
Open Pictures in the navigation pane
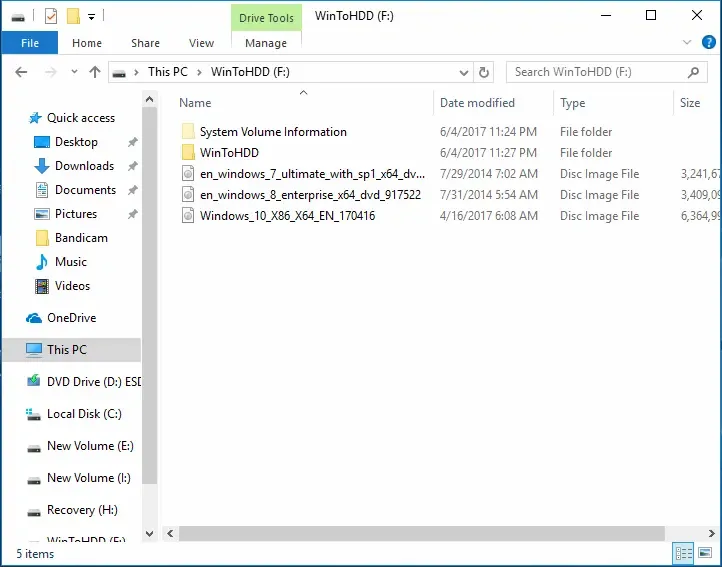(76, 214)
